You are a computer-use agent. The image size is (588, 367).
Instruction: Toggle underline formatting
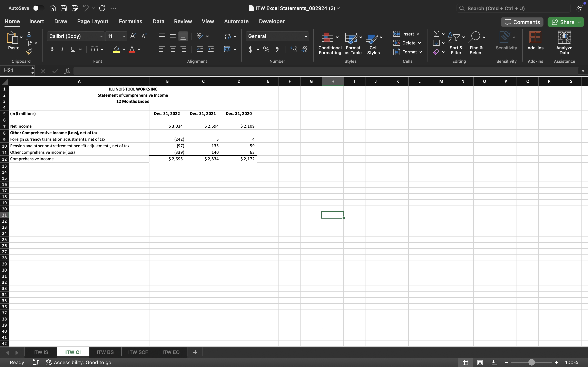tap(73, 49)
